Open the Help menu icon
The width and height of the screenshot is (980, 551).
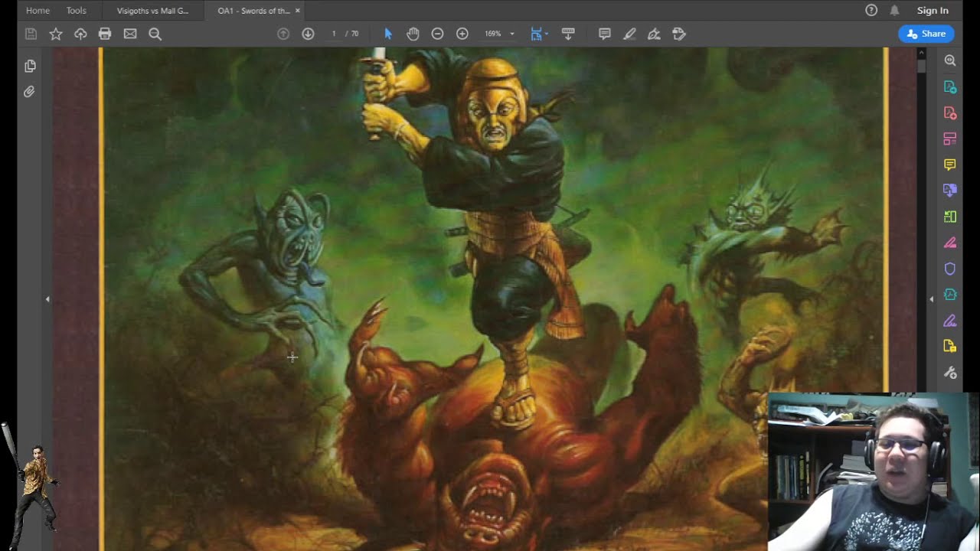coord(871,11)
